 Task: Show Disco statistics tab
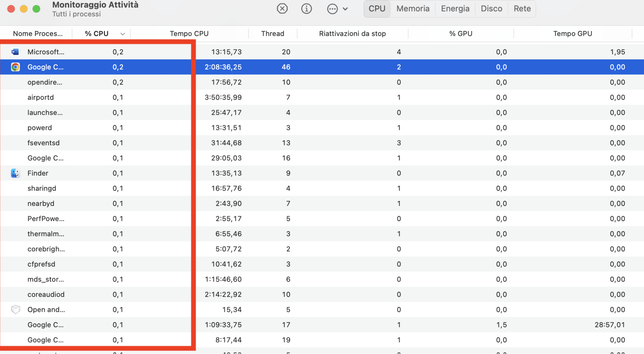coord(491,8)
